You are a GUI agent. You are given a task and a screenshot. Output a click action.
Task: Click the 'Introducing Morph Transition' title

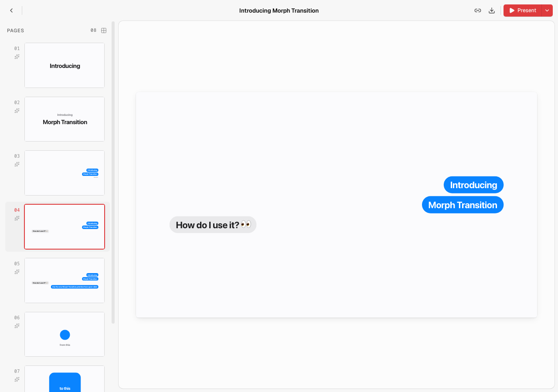click(279, 10)
